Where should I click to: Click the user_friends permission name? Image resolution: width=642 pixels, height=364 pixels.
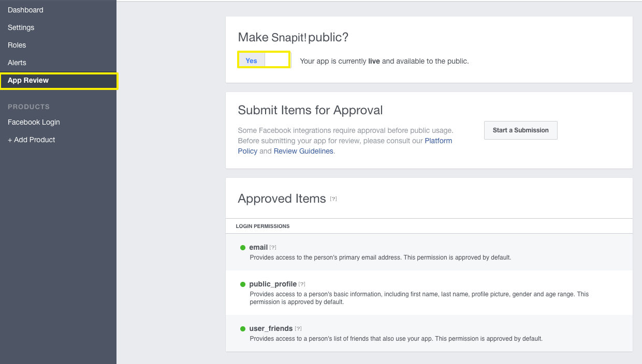click(x=271, y=328)
